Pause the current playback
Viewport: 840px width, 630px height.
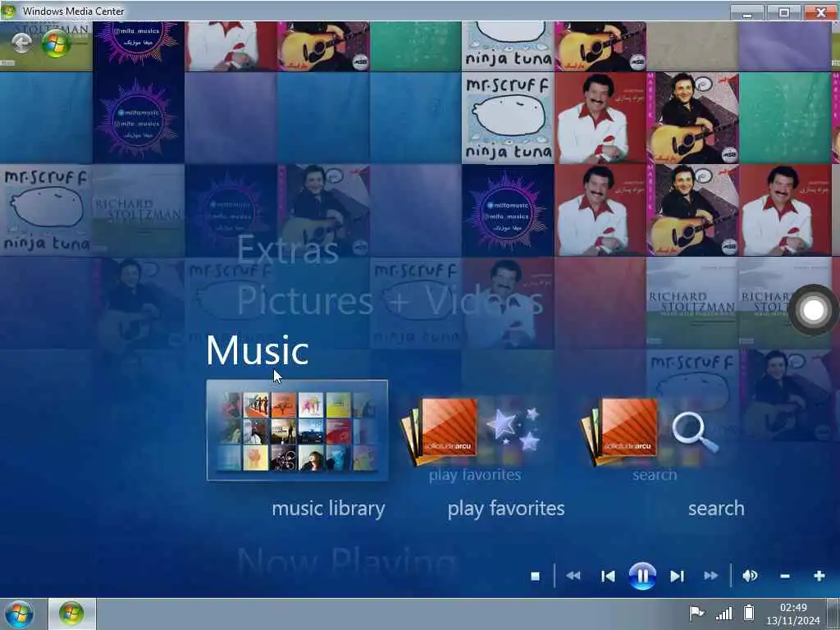pos(642,576)
